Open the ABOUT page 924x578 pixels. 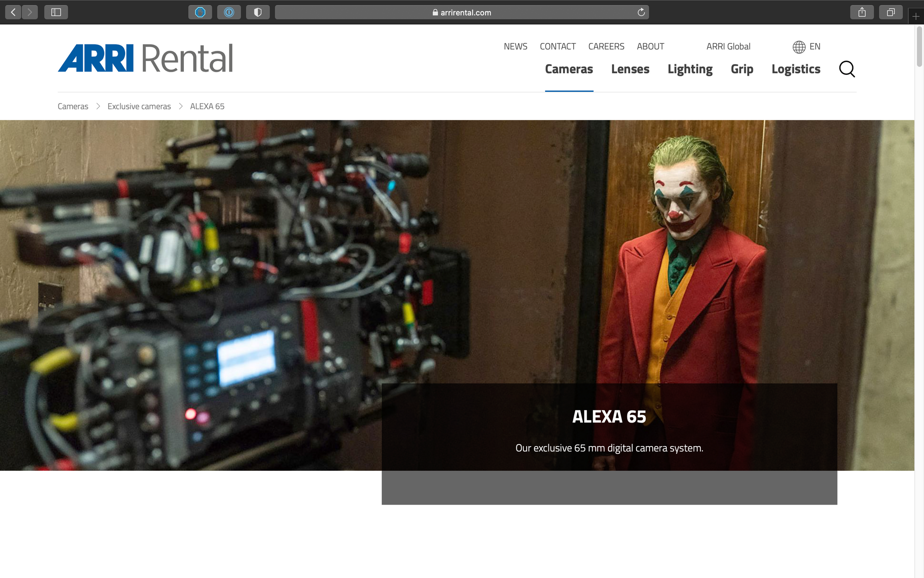pos(650,47)
